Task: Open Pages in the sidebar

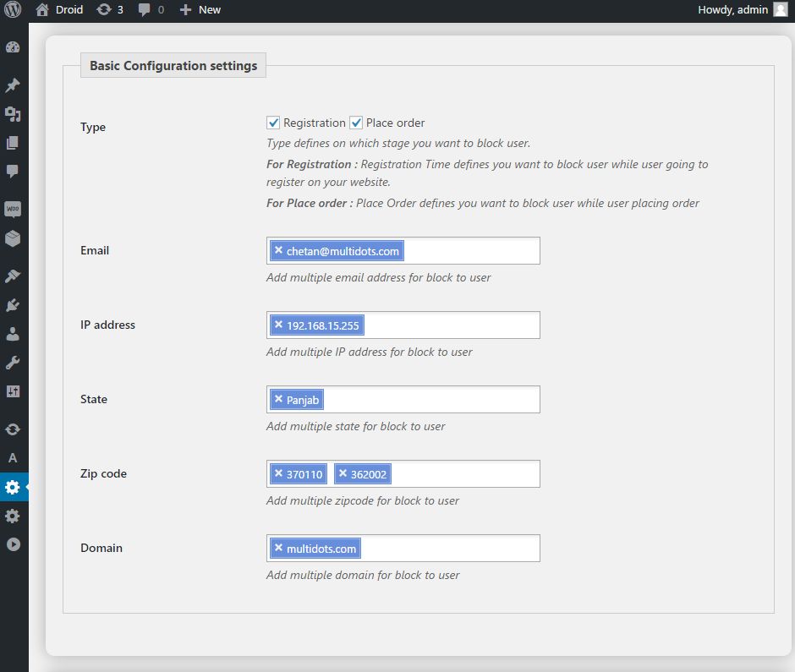Action: 13,143
